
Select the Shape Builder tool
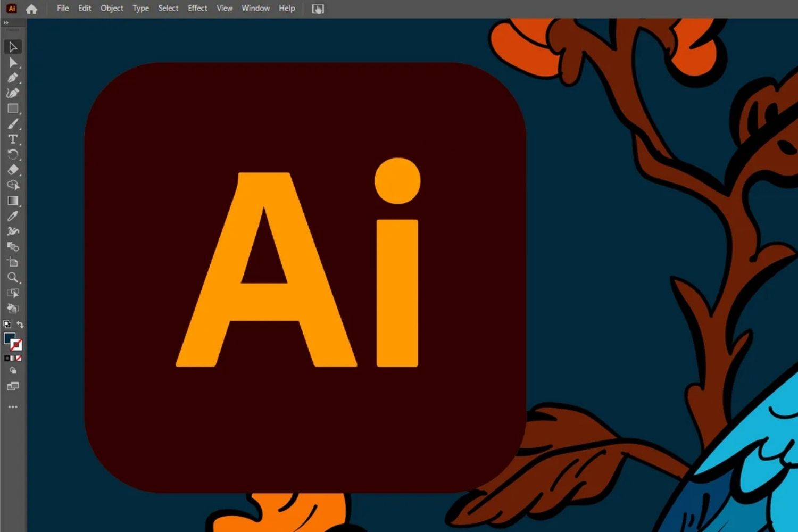tap(13, 185)
